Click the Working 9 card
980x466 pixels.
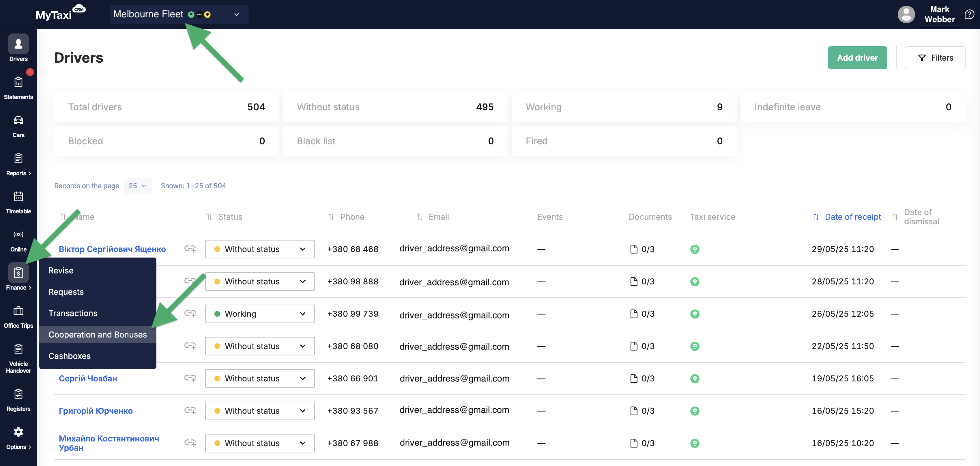(624, 107)
